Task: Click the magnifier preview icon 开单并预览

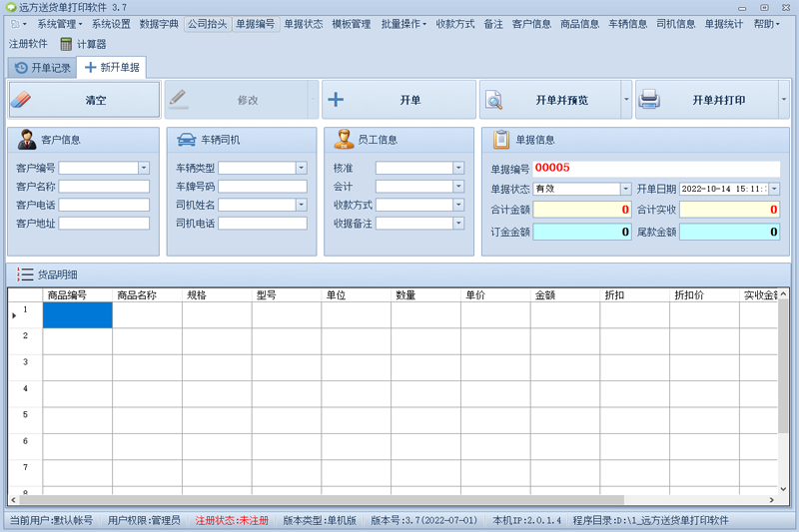Action: click(x=493, y=100)
